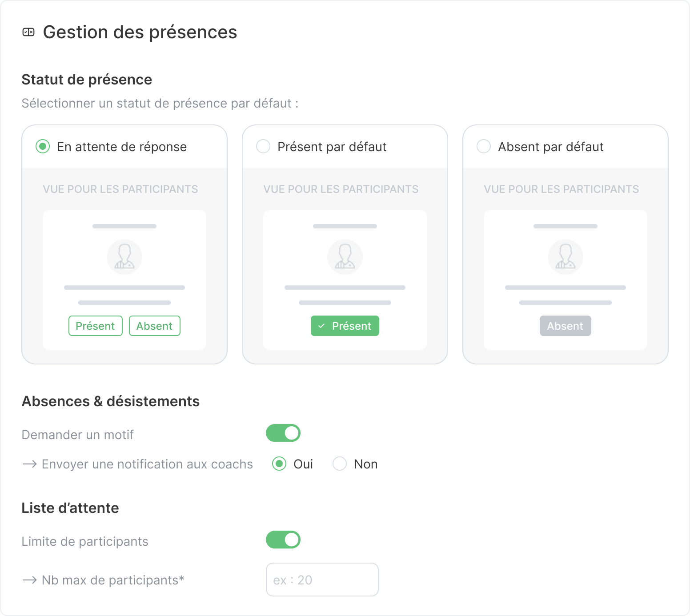This screenshot has width=690, height=616.
Task: Click the arrow icon before Envoyer une notification
Action: pos(29,464)
